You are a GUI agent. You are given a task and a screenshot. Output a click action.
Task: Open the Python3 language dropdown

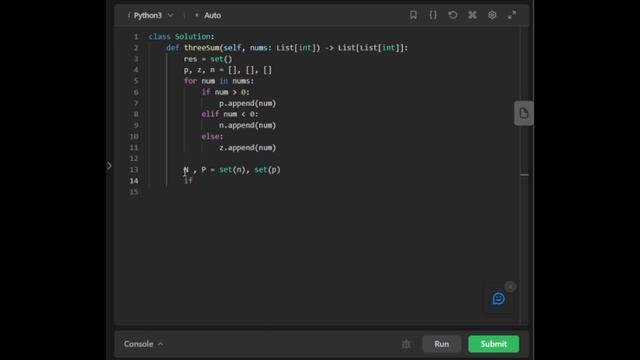click(151, 16)
